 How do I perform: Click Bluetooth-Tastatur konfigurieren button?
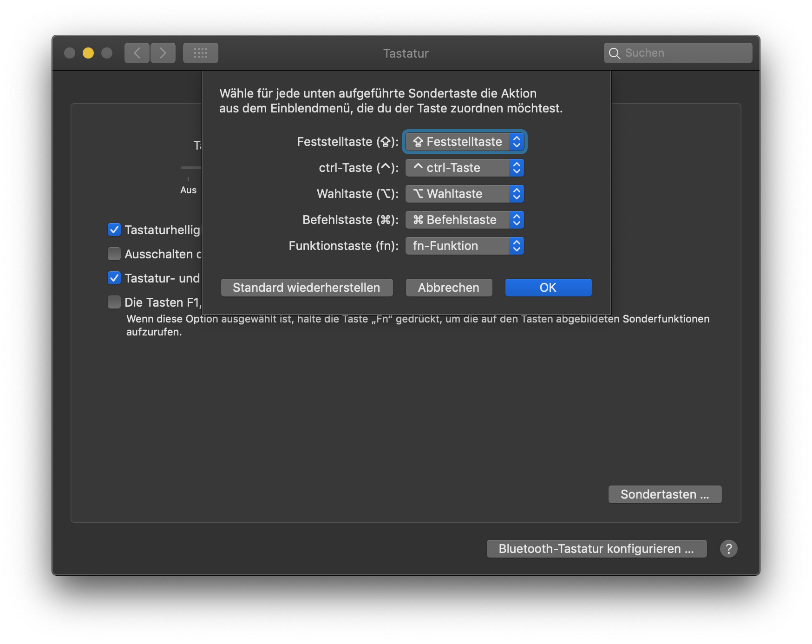[x=596, y=549]
